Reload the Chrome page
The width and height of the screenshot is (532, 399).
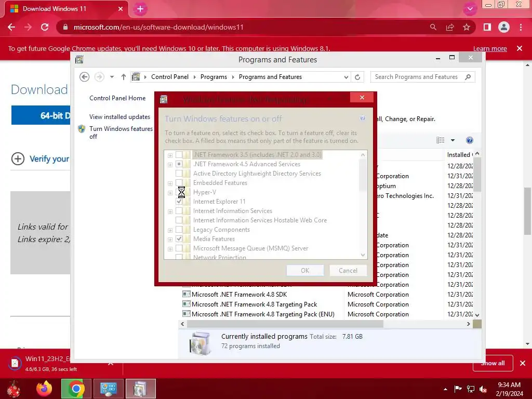point(45,27)
